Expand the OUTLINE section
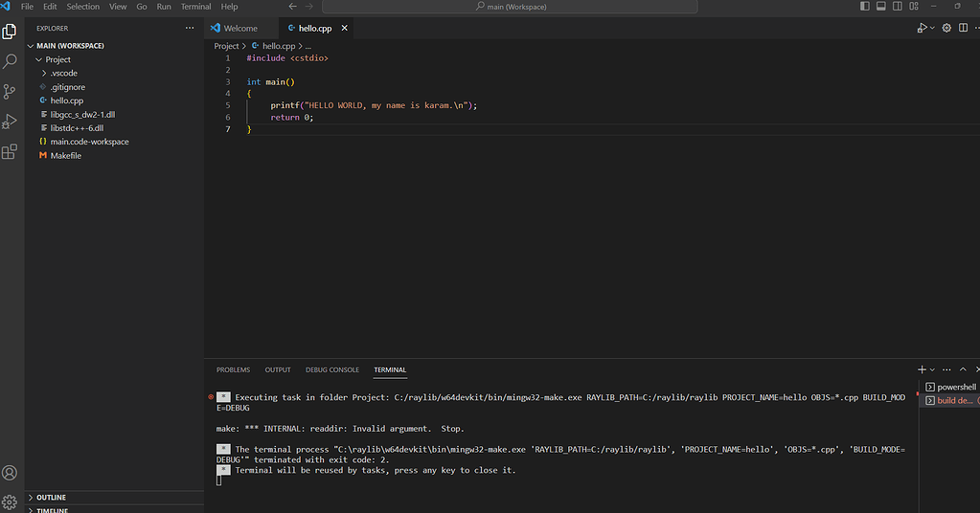This screenshot has height=513, width=980. [x=52, y=498]
